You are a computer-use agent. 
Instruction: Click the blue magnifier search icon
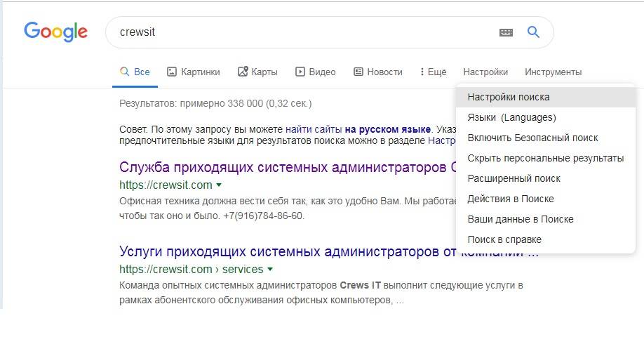[533, 32]
